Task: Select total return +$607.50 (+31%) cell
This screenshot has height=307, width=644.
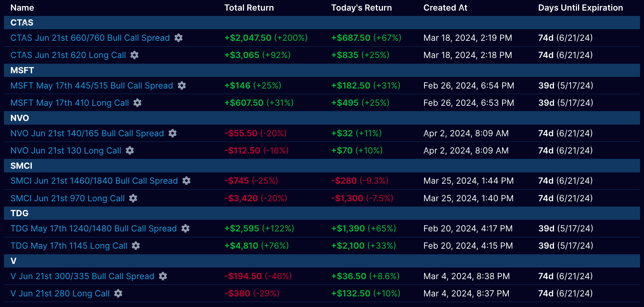Action: (x=259, y=103)
